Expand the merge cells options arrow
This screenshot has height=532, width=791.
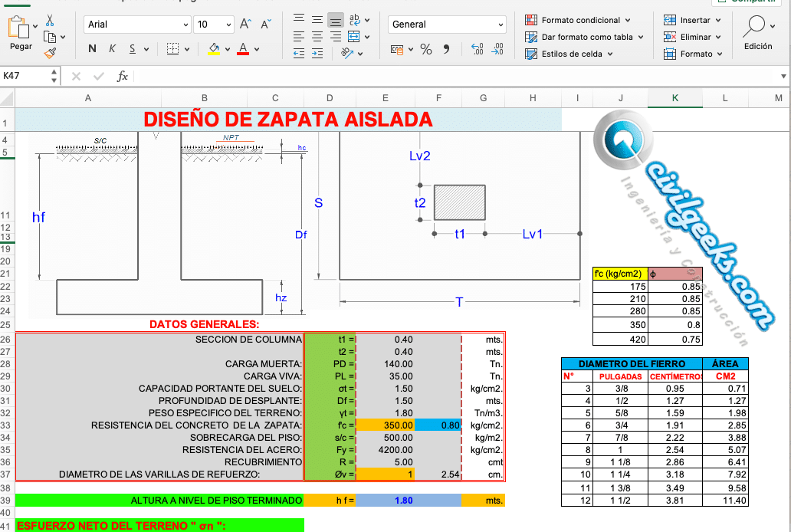[x=367, y=37]
